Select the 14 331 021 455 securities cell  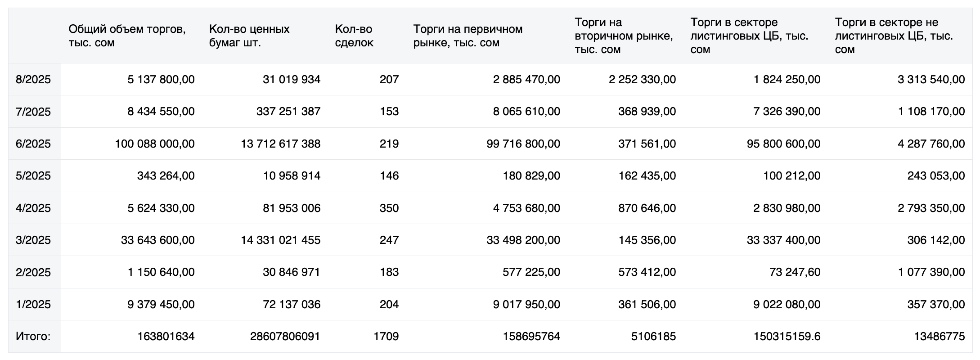pyautogui.click(x=280, y=240)
